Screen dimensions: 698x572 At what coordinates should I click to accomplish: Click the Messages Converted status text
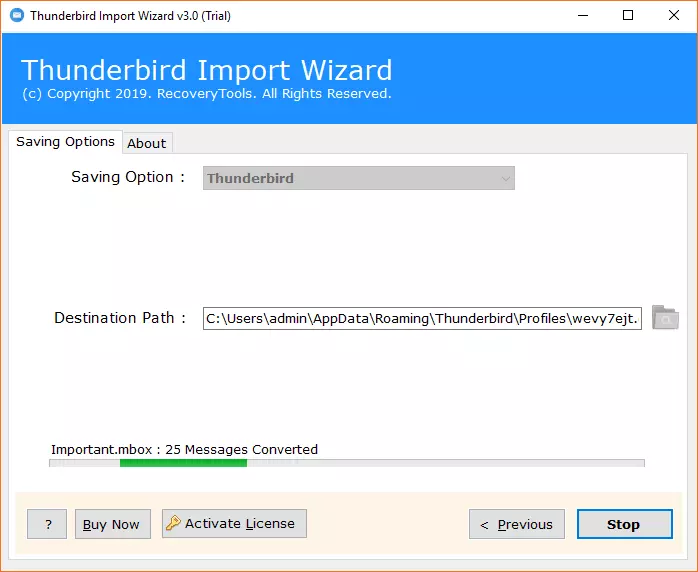(184, 449)
